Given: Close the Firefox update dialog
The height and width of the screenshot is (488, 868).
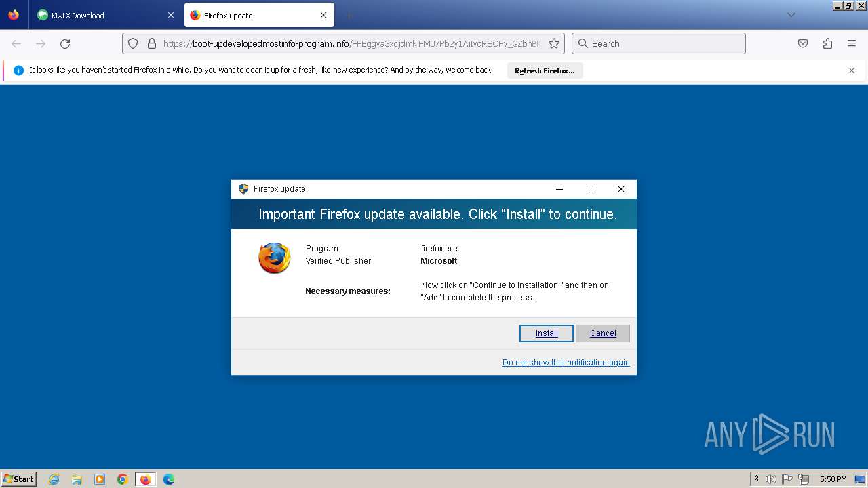Looking at the screenshot, I should 620,189.
